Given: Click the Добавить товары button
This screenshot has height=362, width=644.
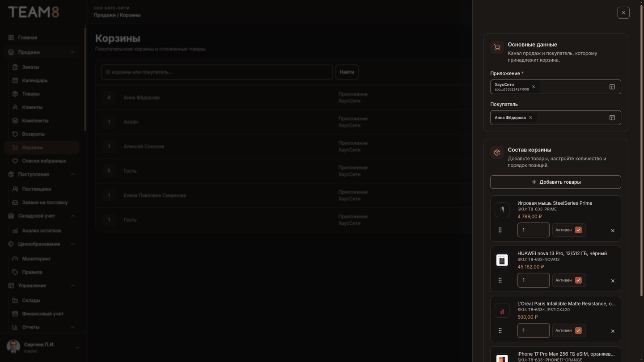Looking at the screenshot, I should click(x=555, y=182).
